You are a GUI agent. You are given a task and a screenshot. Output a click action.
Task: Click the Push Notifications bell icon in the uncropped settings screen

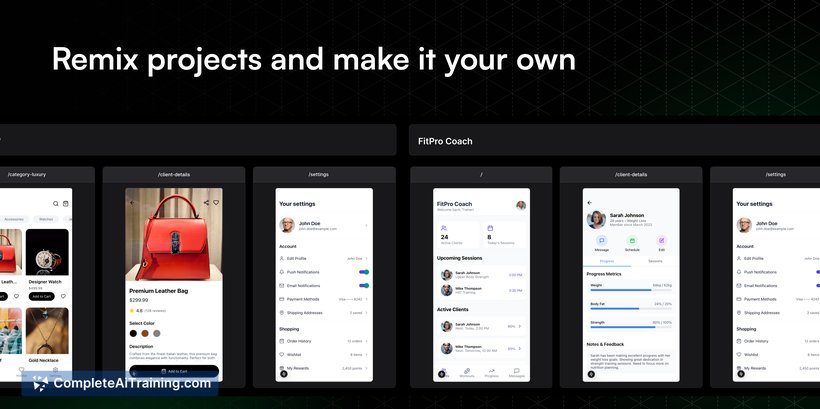[282, 272]
